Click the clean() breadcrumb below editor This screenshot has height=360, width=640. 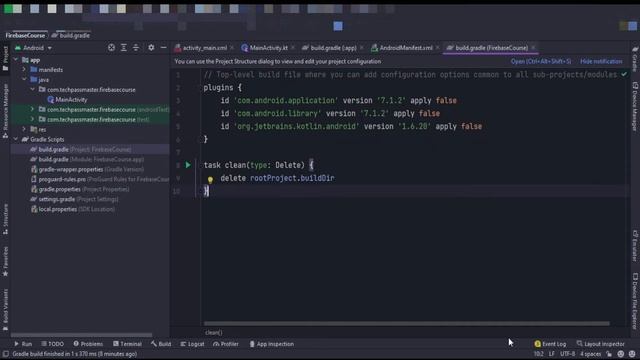pos(213,333)
